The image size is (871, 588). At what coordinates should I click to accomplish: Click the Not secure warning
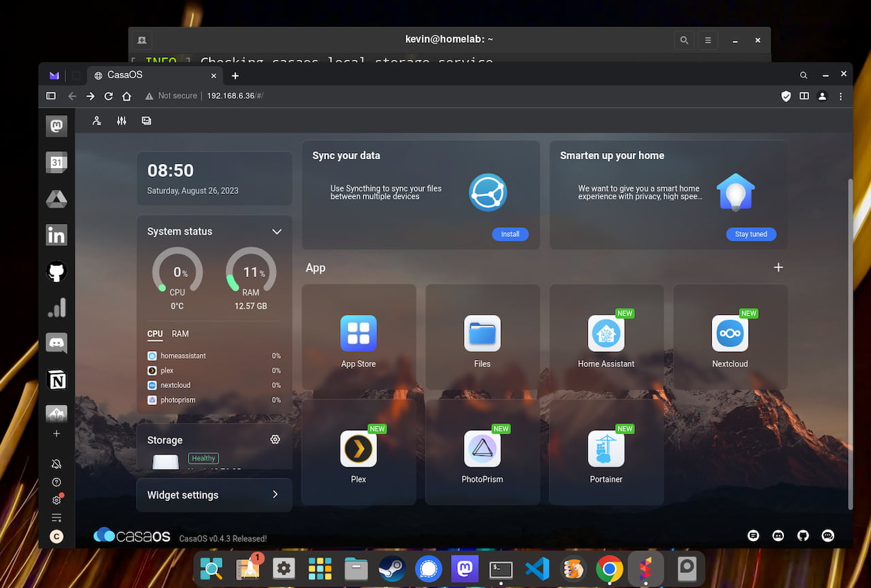pos(171,96)
